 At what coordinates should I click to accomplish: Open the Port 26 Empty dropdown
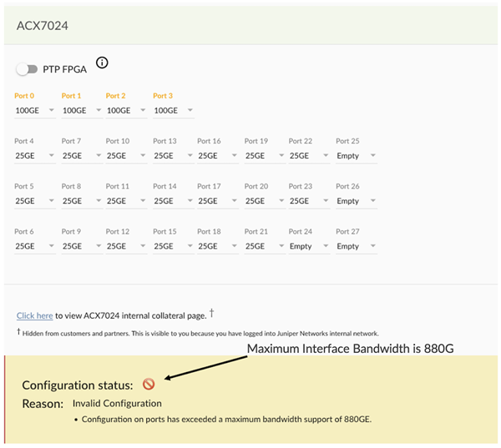pyautogui.click(x=356, y=201)
